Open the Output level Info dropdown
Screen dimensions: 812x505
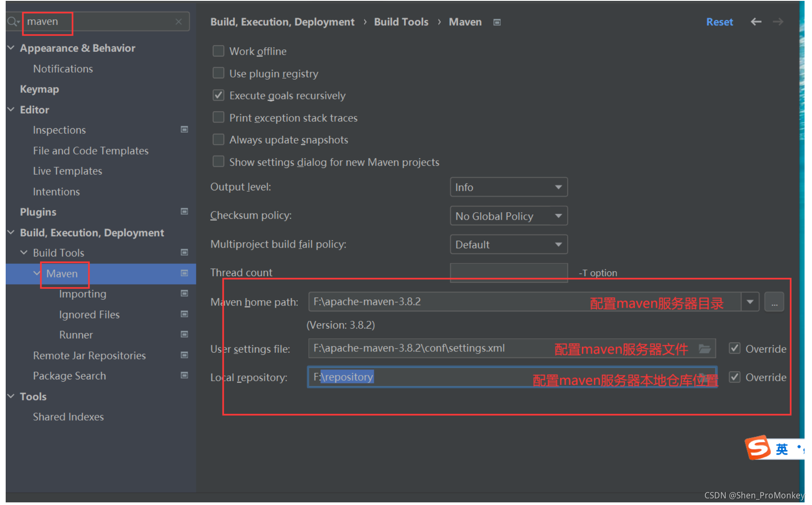[x=509, y=187]
